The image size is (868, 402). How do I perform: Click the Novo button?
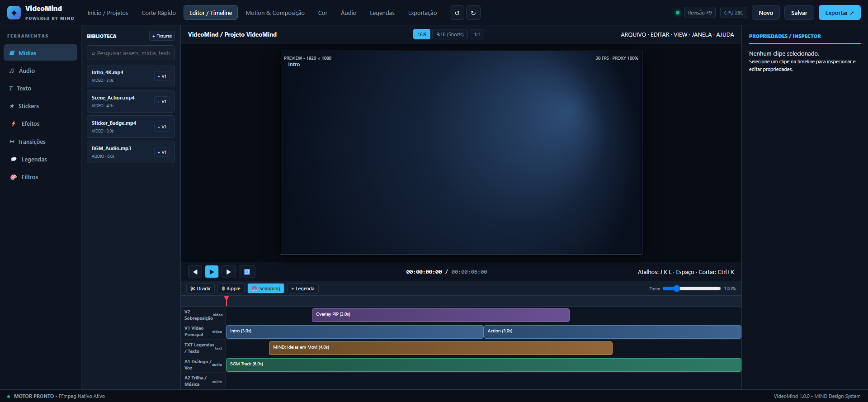pos(766,13)
